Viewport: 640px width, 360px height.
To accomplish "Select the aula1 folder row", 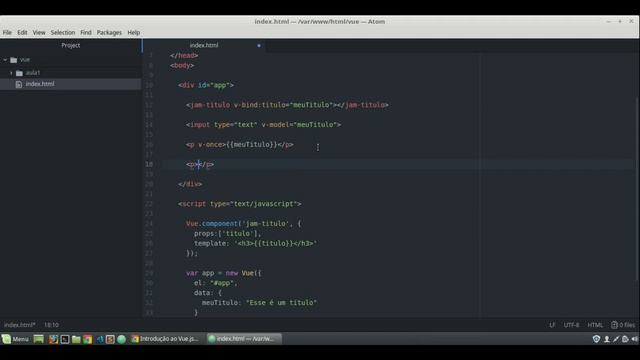I will [71, 73].
